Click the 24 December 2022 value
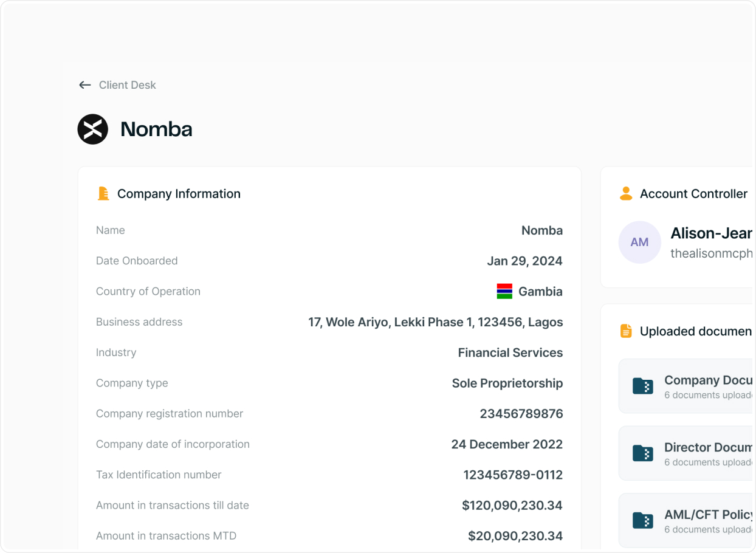The width and height of the screenshot is (756, 553). point(507,444)
